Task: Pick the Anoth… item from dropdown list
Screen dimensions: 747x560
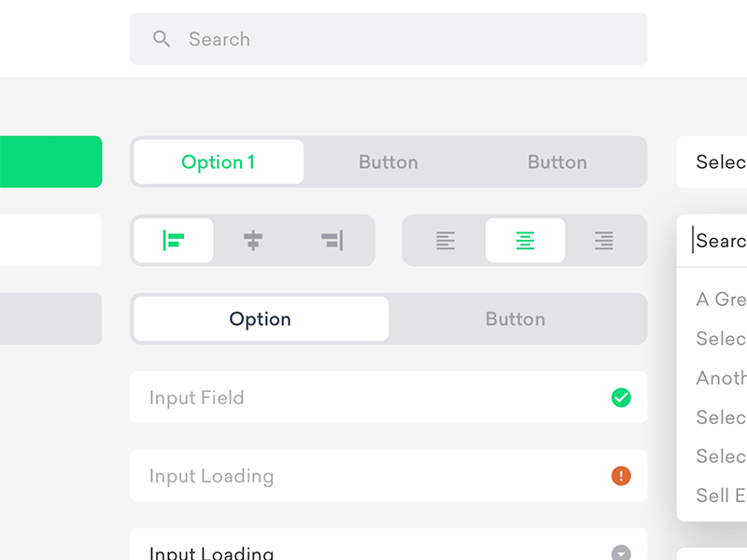Action: click(x=720, y=378)
